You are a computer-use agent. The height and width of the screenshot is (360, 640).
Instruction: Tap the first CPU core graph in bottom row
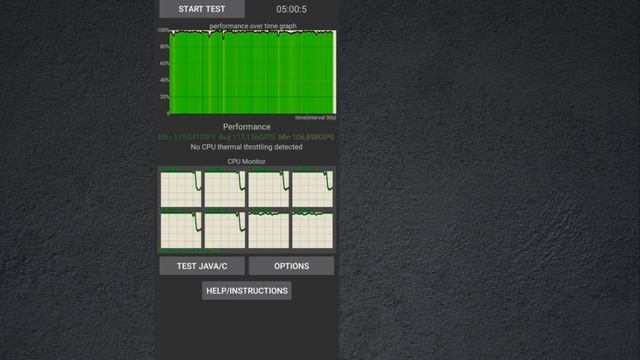click(x=181, y=230)
